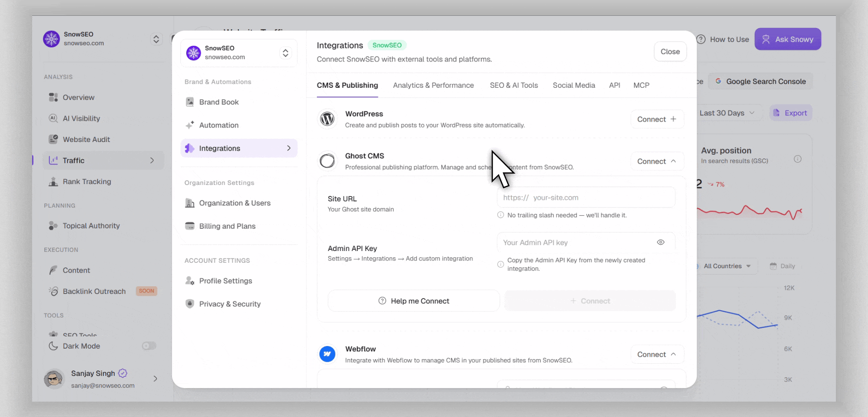Open the workspace switcher in the modal
868x417 pixels.
[285, 53]
